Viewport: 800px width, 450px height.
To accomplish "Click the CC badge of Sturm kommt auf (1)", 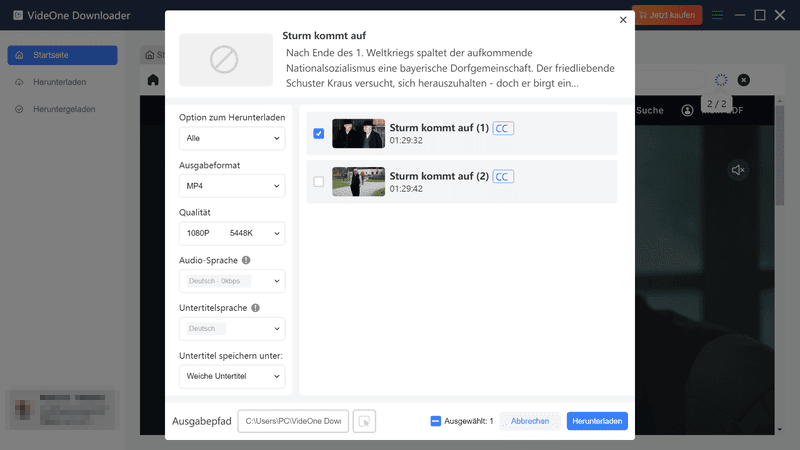I will (503, 129).
